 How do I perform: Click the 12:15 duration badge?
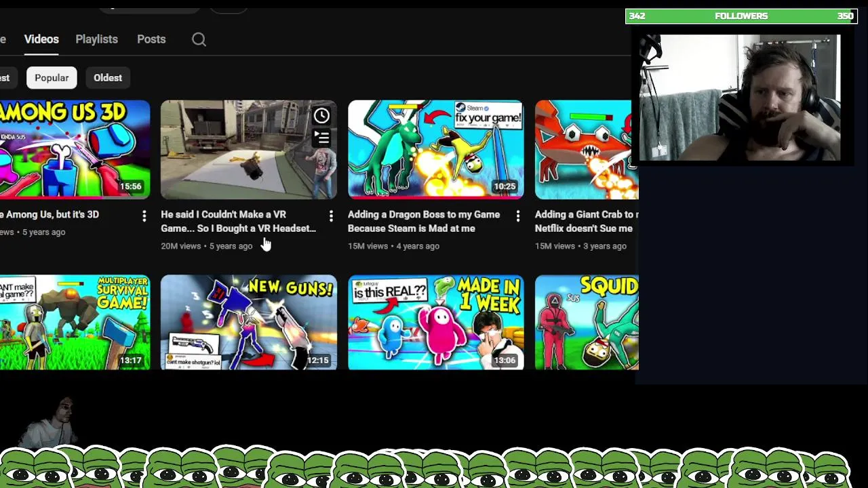click(317, 361)
